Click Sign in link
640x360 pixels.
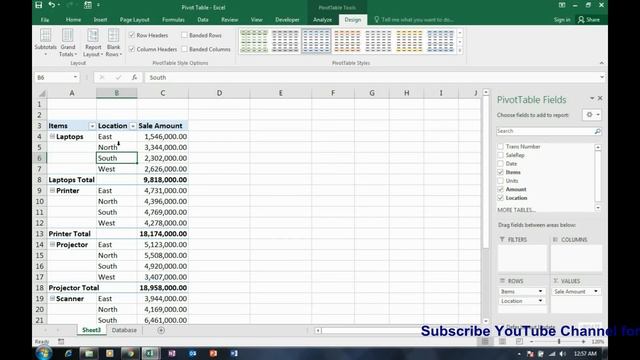click(562, 20)
